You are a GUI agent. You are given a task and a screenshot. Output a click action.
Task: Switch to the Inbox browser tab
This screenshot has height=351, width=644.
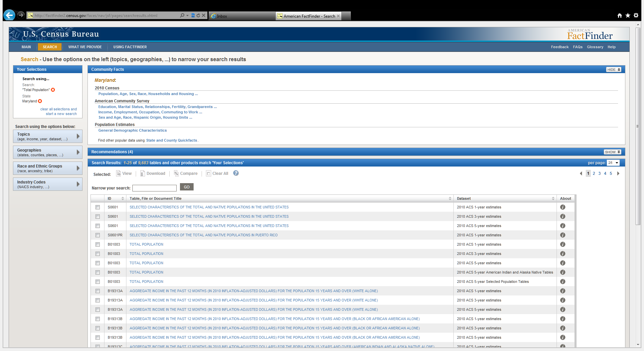(x=242, y=16)
